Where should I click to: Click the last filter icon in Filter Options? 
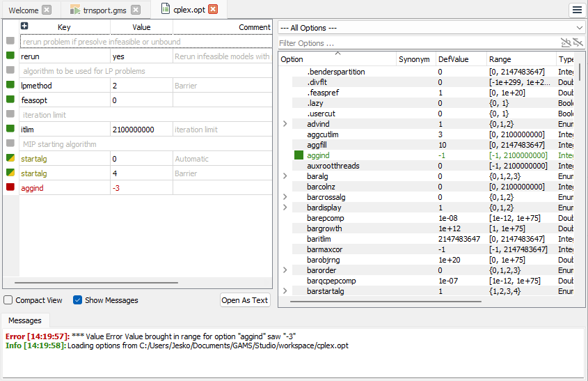(x=578, y=43)
